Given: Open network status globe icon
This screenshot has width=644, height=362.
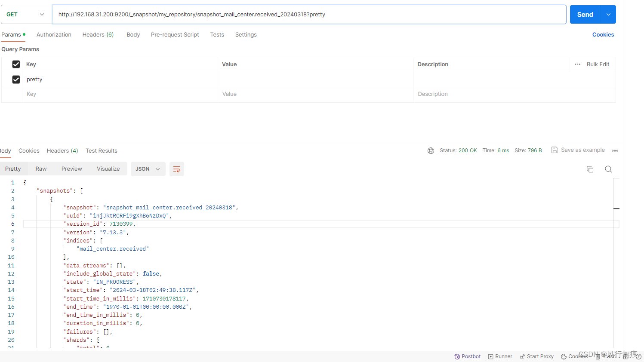Looking at the screenshot, I should 431,150.
